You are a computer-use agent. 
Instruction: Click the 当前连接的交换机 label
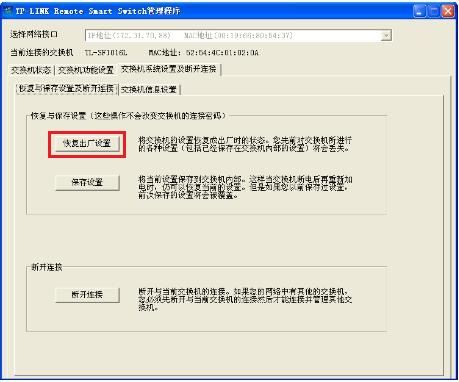pyautogui.click(x=42, y=52)
